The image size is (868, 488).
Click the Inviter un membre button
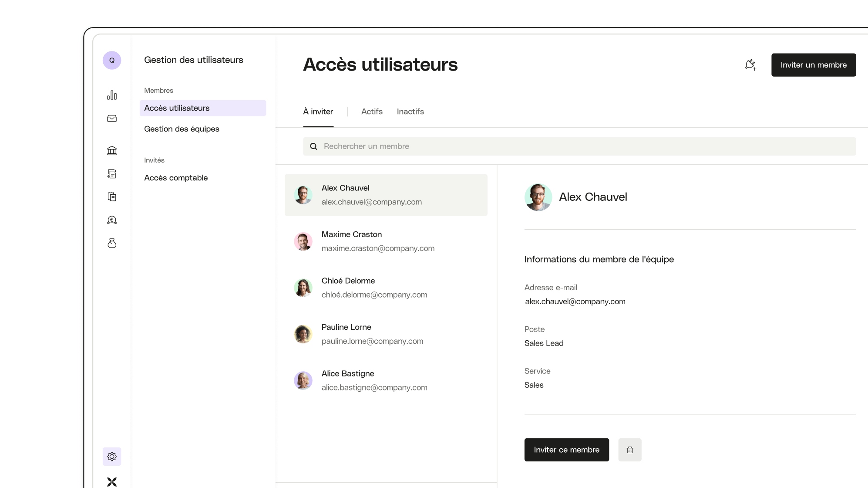click(x=813, y=64)
